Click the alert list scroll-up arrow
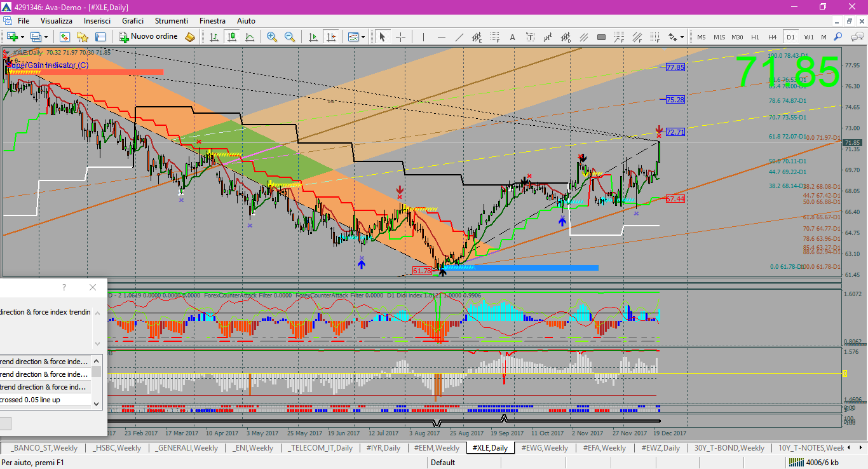Viewport: 868px width, 469px height. tap(97, 360)
